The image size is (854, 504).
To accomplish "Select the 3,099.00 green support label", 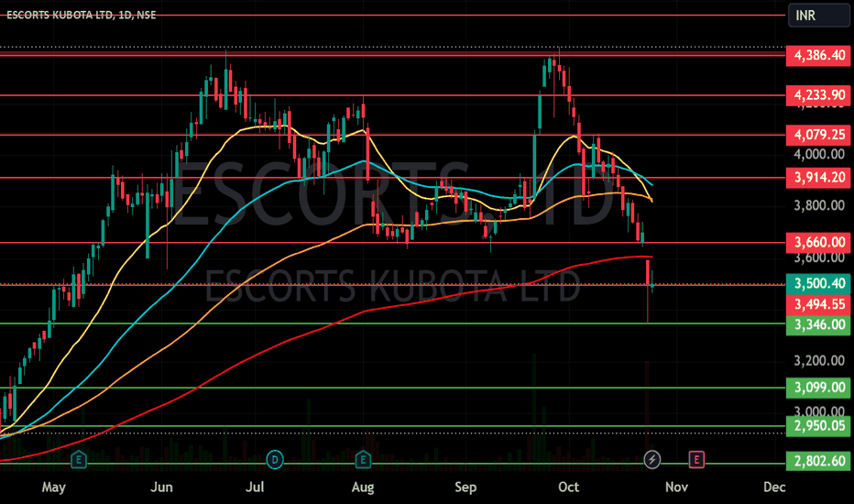I will (818, 388).
